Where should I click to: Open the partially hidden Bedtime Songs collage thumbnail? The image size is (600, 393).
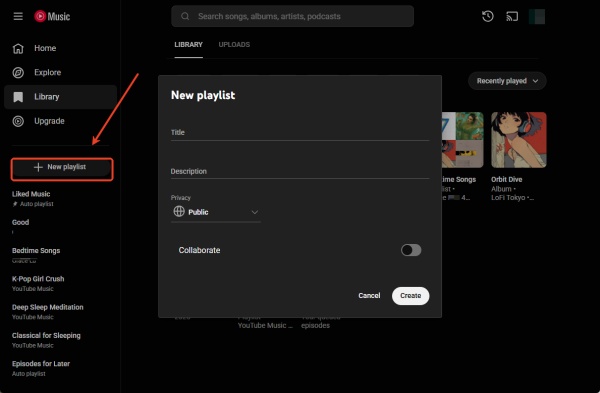(463, 140)
